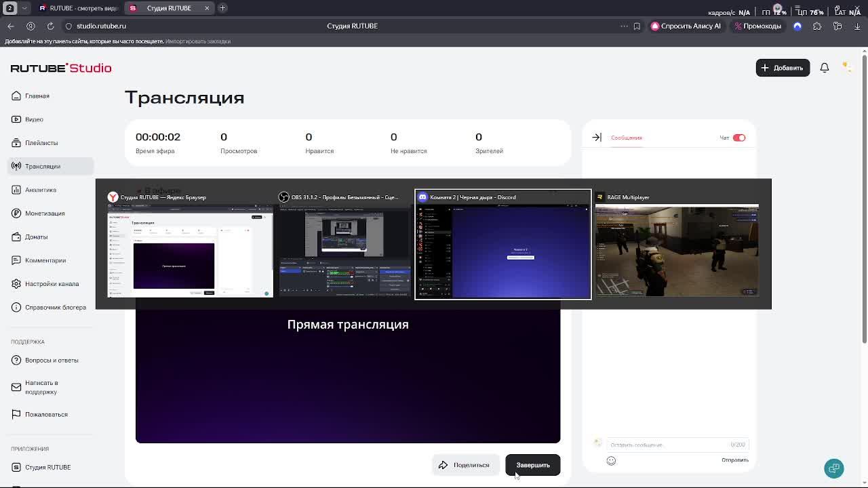Switch to the Сообщения tab
Image resolution: width=868 pixels, height=488 pixels.
pyautogui.click(x=626, y=138)
